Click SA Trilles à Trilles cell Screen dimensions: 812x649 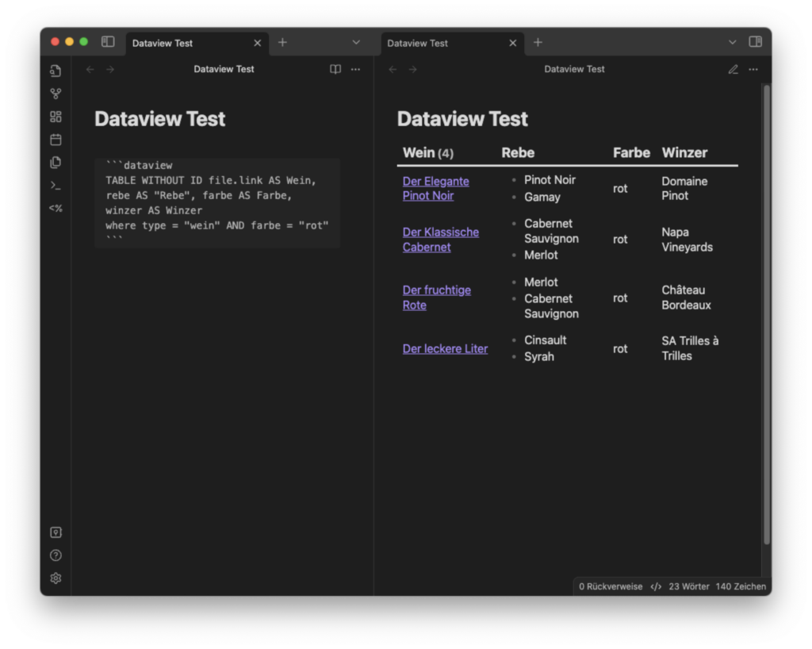690,348
